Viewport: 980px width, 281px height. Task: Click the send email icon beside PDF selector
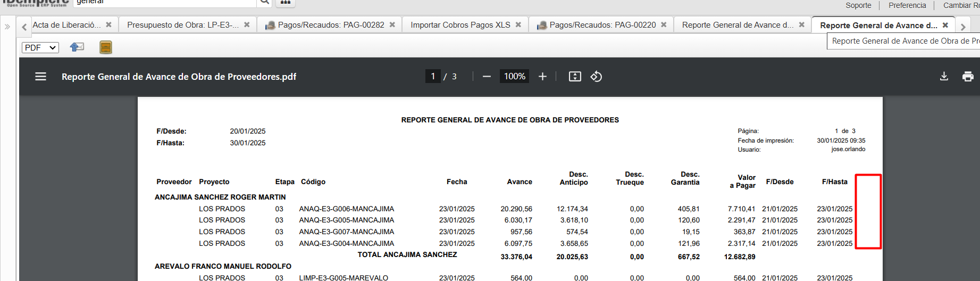(x=77, y=47)
